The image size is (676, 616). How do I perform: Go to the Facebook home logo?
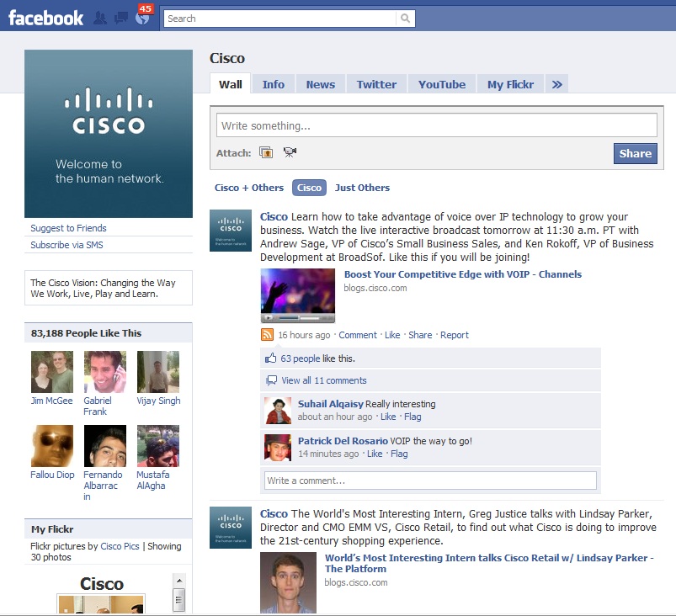point(45,19)
